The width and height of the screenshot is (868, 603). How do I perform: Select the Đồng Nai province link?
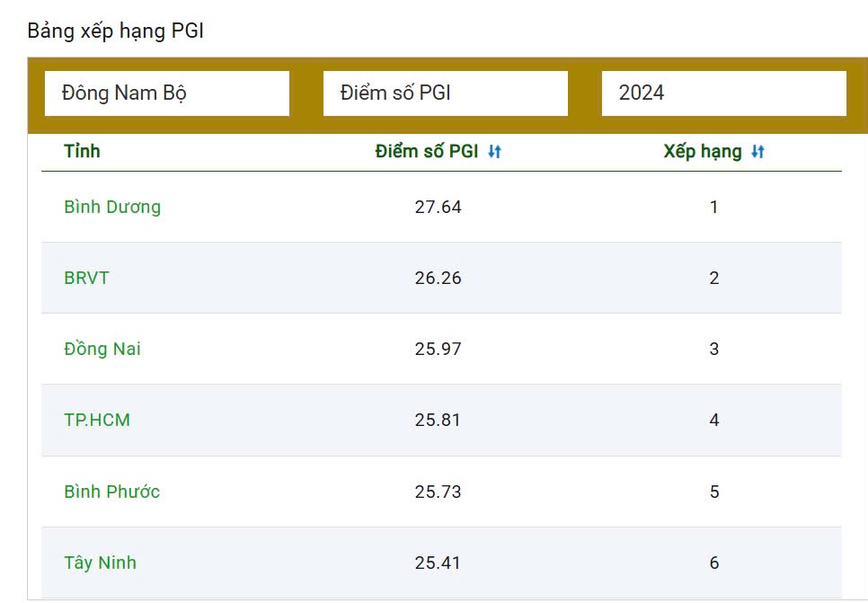tap(102, 349)
